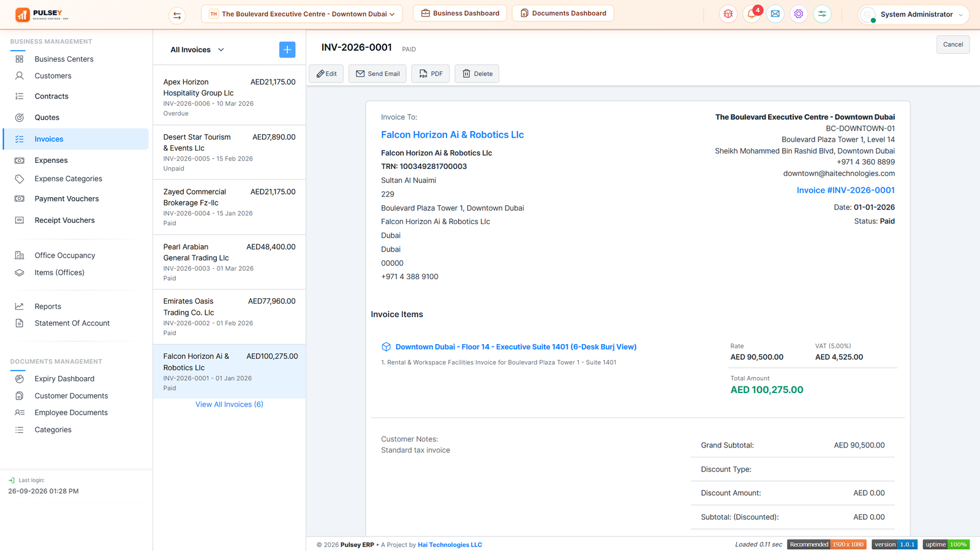The image size is (980, 551).
Task: Open the bug report icon in header
Action: pyautogui.click(x=728, y=13)
